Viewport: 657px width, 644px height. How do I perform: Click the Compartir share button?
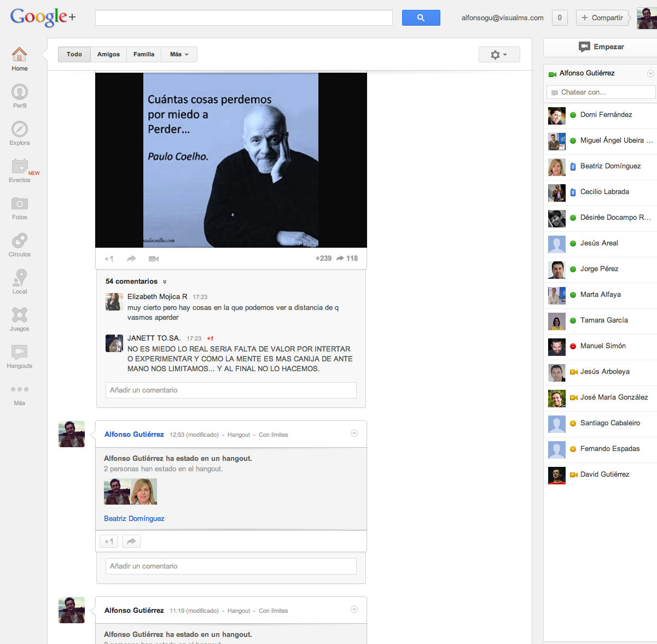tap(602, 17)
